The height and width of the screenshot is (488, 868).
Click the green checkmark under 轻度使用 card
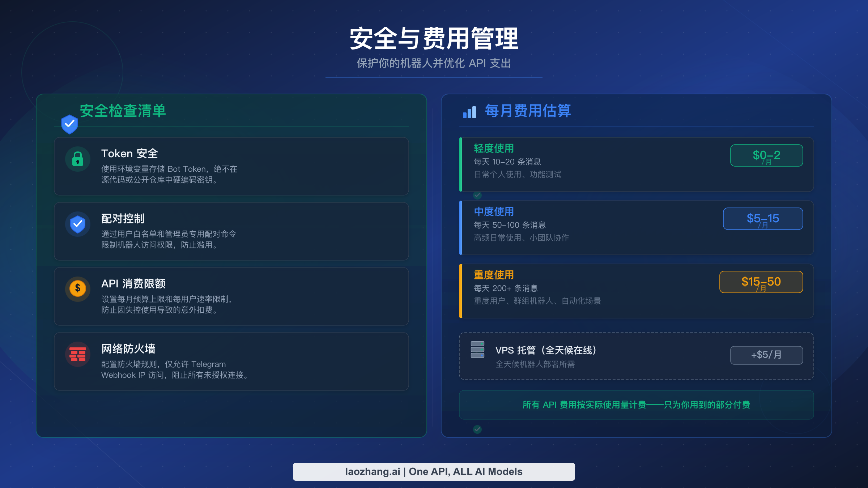pyautogui.click(x=477, y=196)
